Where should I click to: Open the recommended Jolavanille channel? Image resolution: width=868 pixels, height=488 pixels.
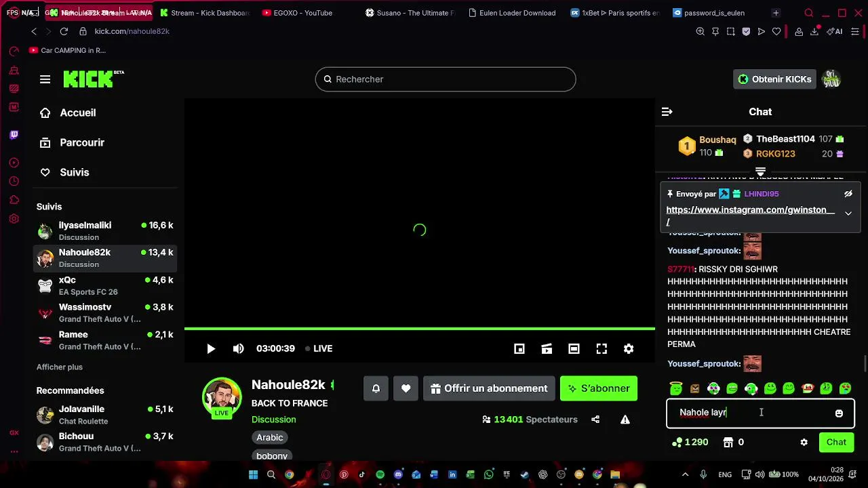pyautogui.click(x=105, y=415)
